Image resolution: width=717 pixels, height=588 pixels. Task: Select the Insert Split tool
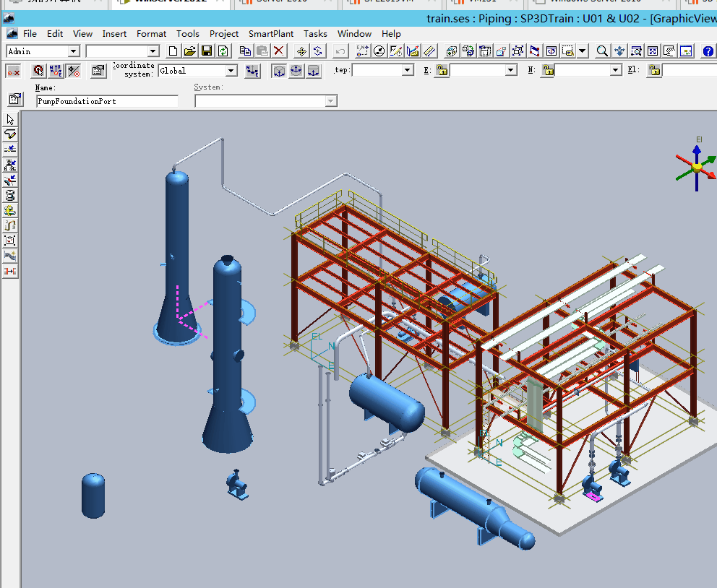click(x=10, y=150)
